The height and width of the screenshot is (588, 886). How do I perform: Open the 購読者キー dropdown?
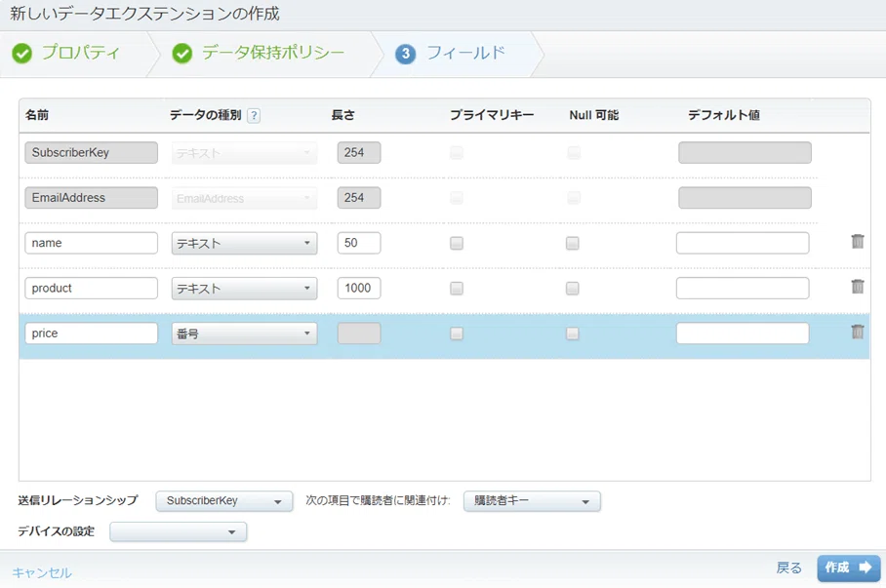coord(532,501)
